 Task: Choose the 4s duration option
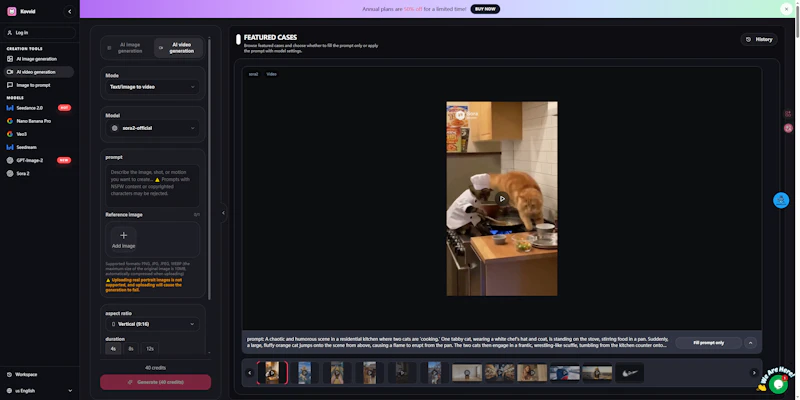(x=113, y=349)
